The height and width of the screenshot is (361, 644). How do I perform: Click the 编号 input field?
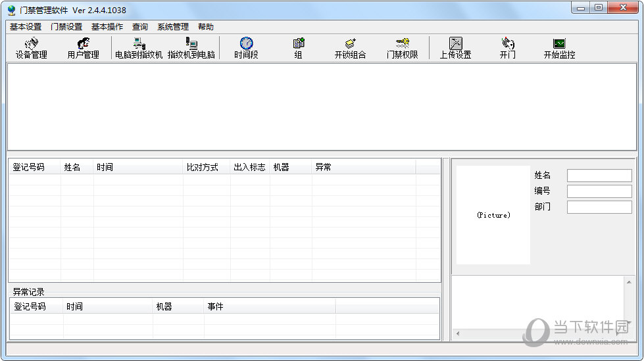599,191
